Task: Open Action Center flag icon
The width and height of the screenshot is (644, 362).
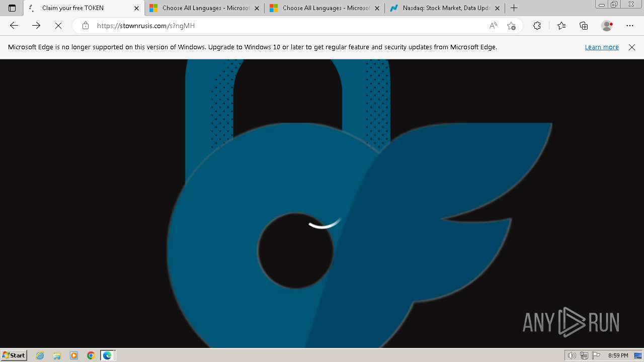Action: click(596, 355)
